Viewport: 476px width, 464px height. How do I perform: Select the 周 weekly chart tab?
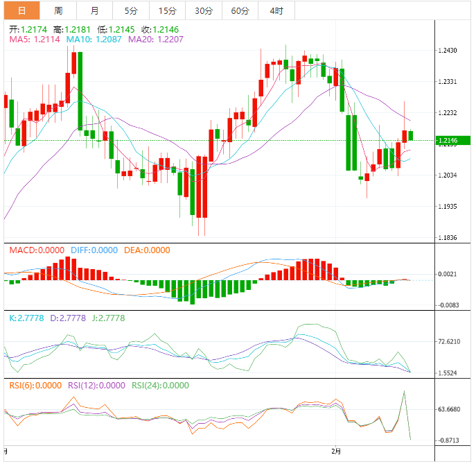click(58, 10)
